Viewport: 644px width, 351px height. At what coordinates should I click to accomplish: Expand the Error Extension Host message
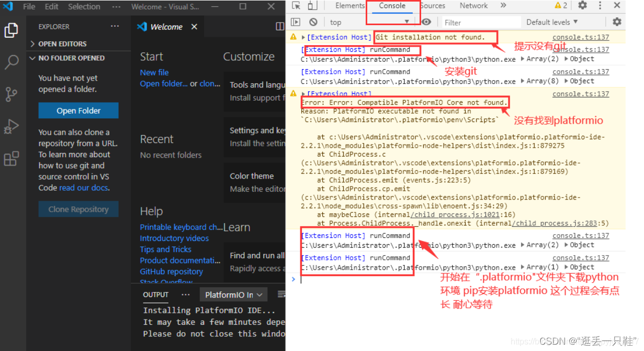[x=303, y=94]
